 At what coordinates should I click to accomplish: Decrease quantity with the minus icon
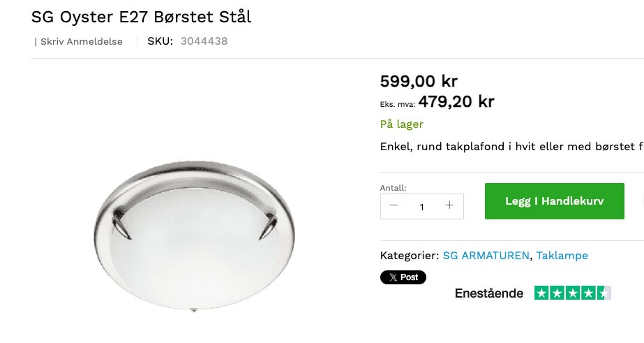click(394, 205)
